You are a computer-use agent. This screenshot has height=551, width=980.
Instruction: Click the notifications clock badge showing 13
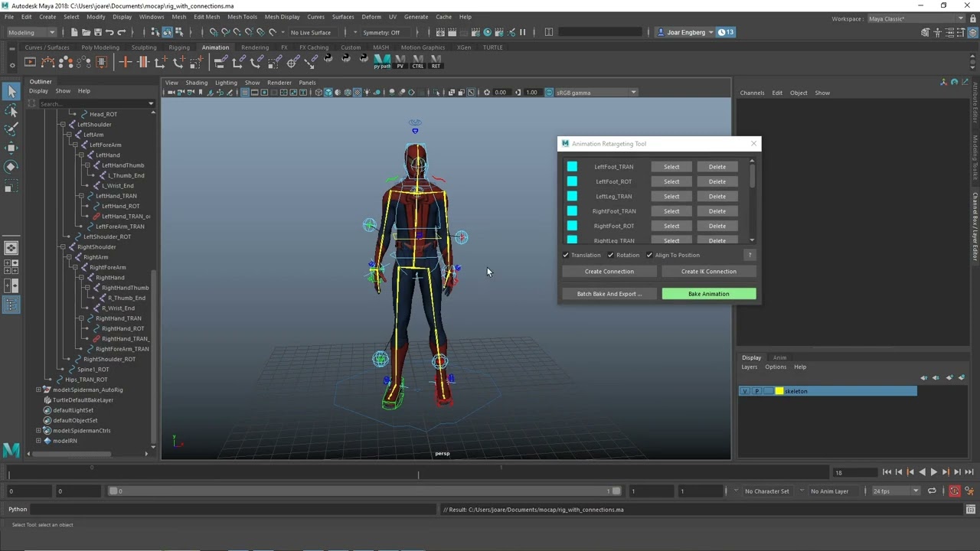(x=726, y=32)
